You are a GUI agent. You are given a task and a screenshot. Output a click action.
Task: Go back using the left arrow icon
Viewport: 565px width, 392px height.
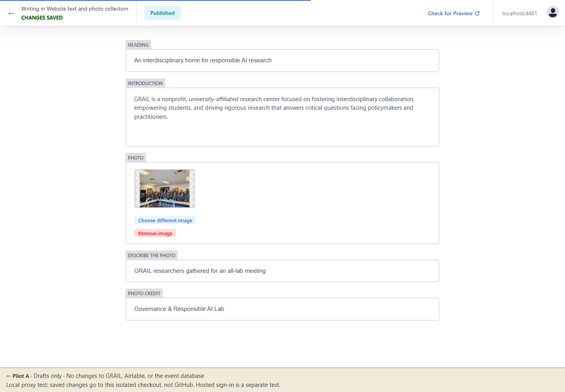tap(11, 13)
